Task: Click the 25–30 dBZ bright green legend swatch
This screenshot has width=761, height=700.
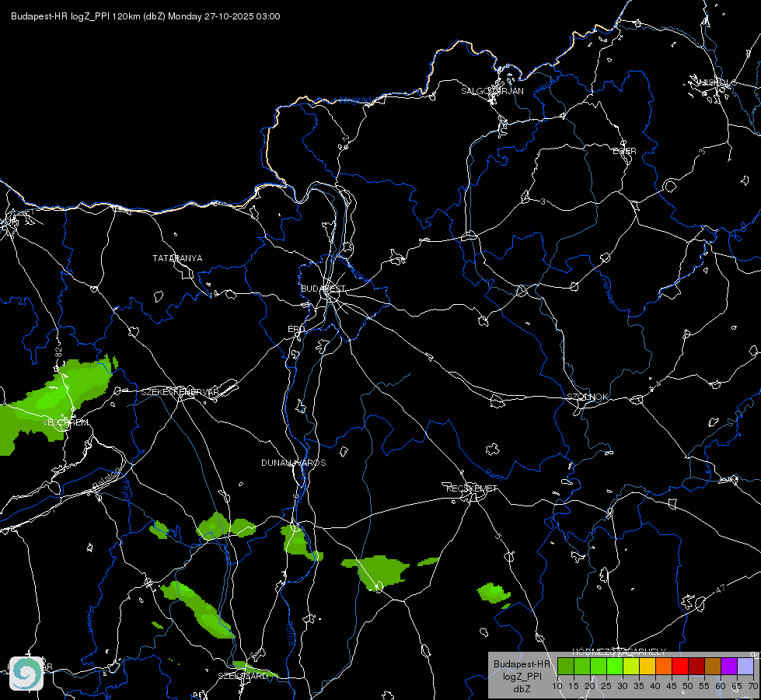Action: point(615,666)
